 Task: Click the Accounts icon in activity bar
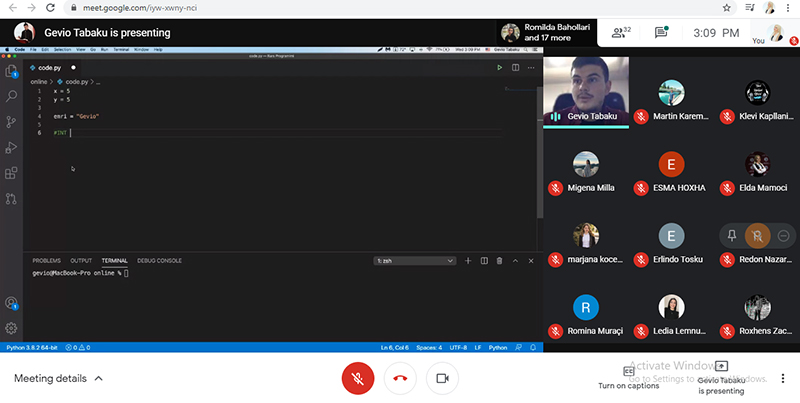(11, 303)
